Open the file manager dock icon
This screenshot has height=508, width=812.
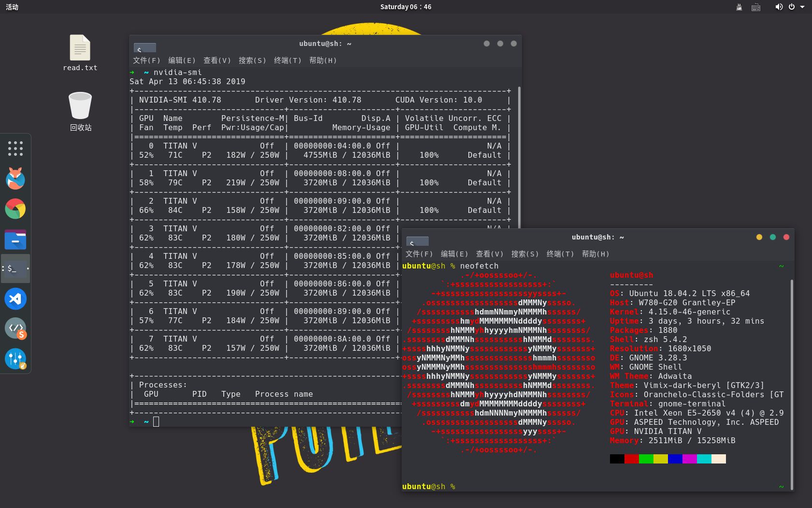coord(15,239)
